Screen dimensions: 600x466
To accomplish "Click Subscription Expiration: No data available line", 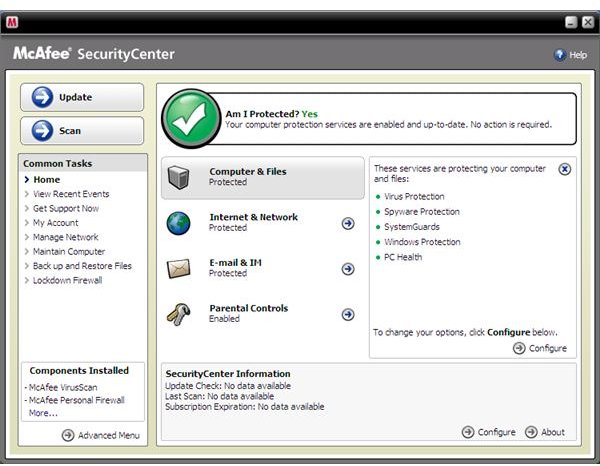I will (x=245, y=406).
